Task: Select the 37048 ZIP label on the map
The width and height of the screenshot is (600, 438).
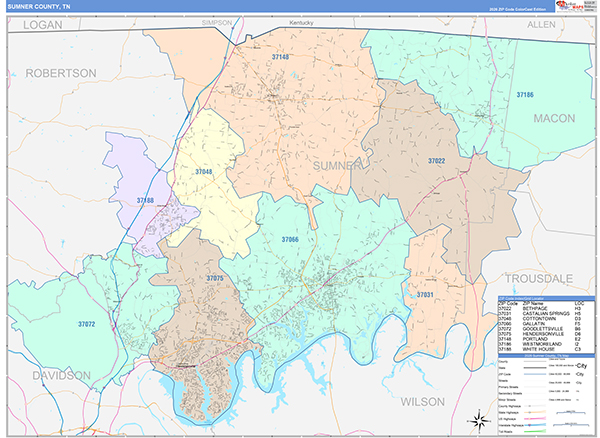Action: click(204, 172)
